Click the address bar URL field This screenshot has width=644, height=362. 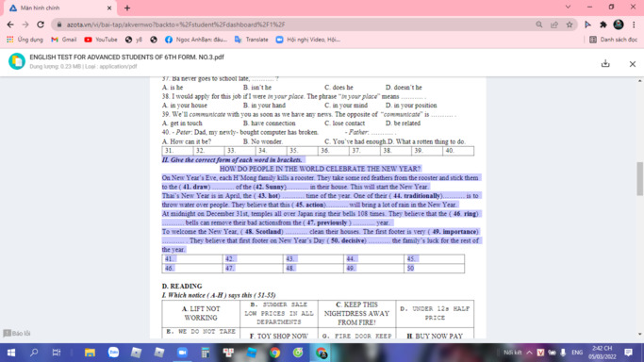296,25
